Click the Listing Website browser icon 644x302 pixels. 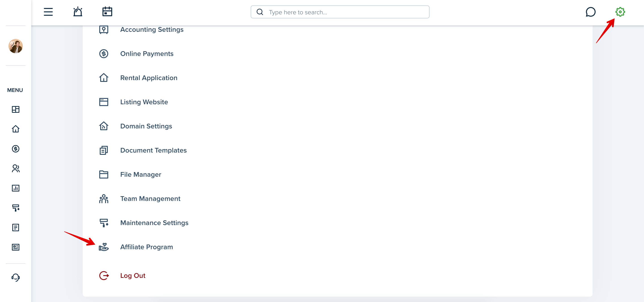tap(104, 102)
